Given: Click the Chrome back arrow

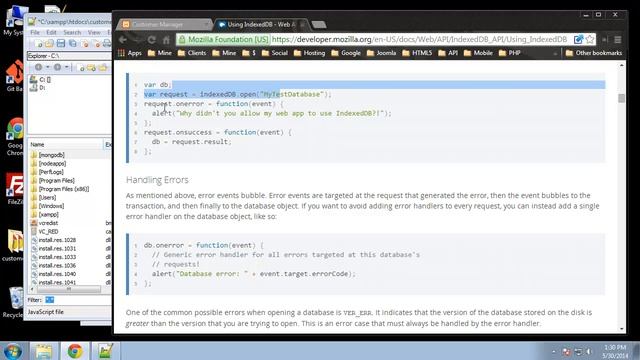Looking at the screenshot, I should click(x=123, y=40).
